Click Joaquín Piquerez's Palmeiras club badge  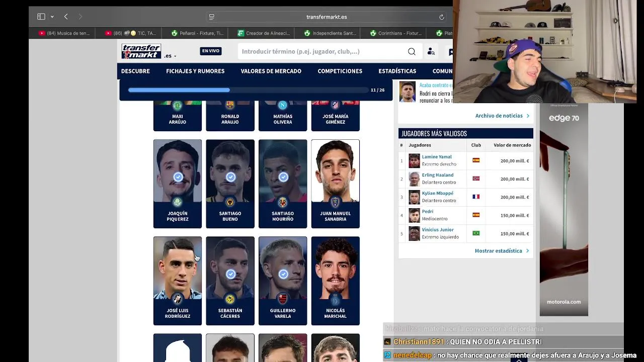177,202
